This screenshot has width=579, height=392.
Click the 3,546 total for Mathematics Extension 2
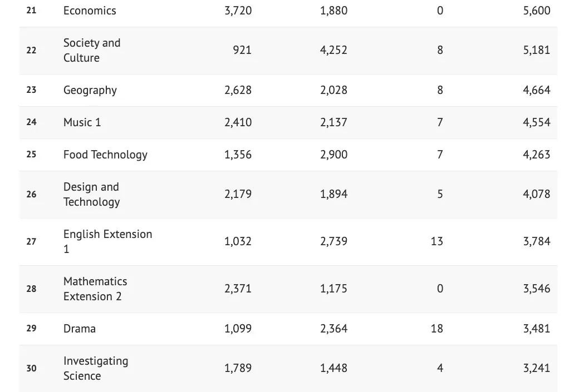pos(536,289)
